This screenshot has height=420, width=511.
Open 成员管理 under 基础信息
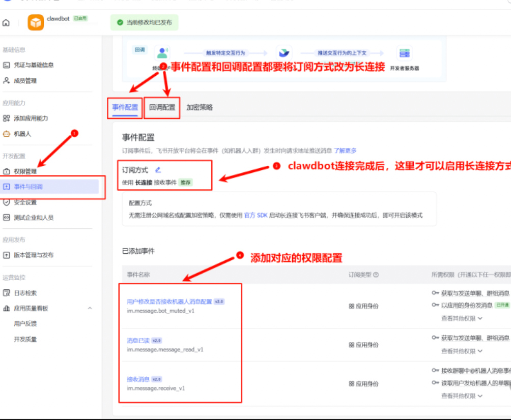(x=25, y=80)
